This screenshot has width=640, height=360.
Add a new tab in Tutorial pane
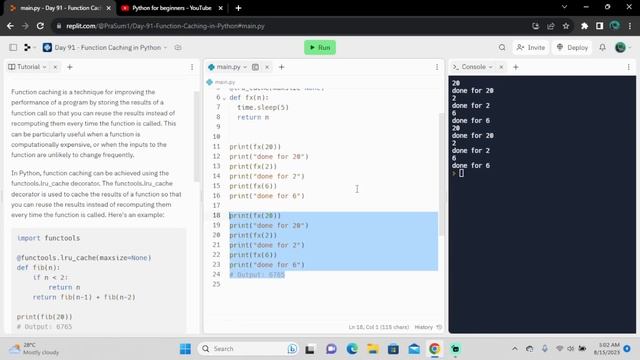(x=69, y=67)
